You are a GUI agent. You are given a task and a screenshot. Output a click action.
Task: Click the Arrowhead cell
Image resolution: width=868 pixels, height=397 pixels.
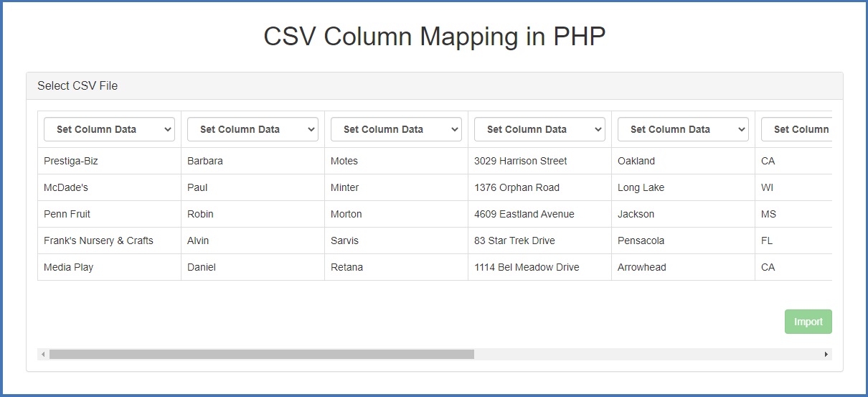pos(683,267)
